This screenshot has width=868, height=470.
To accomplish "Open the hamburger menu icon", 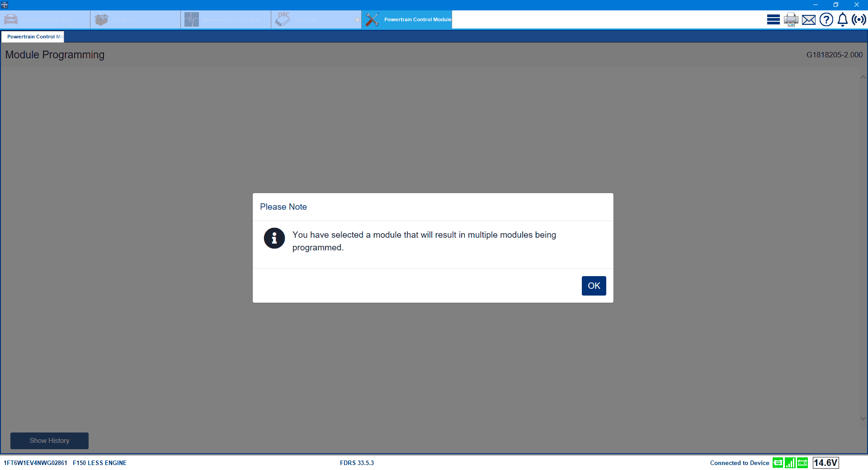I will tap(773, 19).
